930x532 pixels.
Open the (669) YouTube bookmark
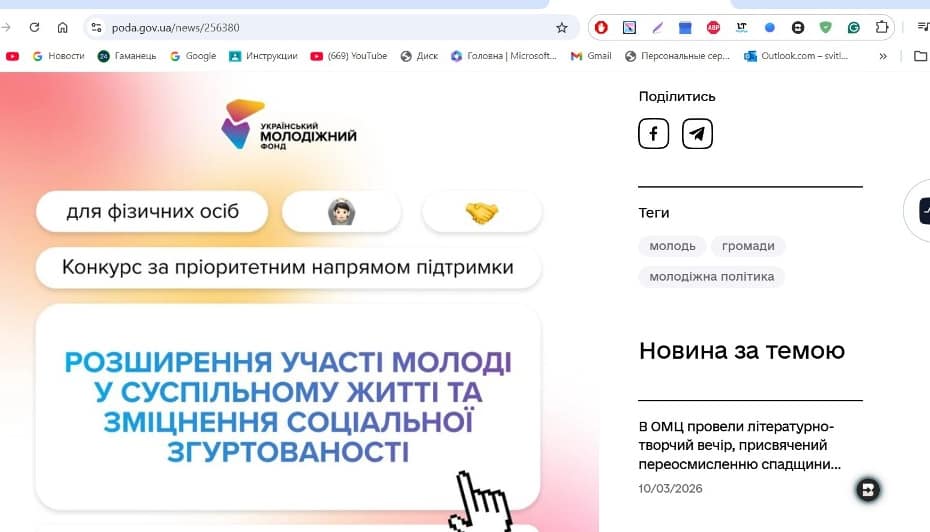[349, 56]
